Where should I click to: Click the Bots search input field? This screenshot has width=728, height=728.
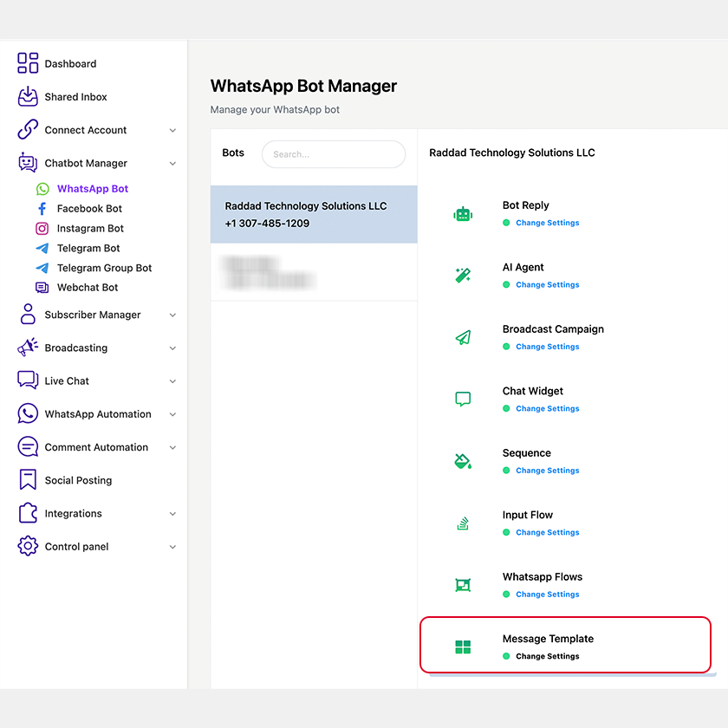[x=334, y=154]
